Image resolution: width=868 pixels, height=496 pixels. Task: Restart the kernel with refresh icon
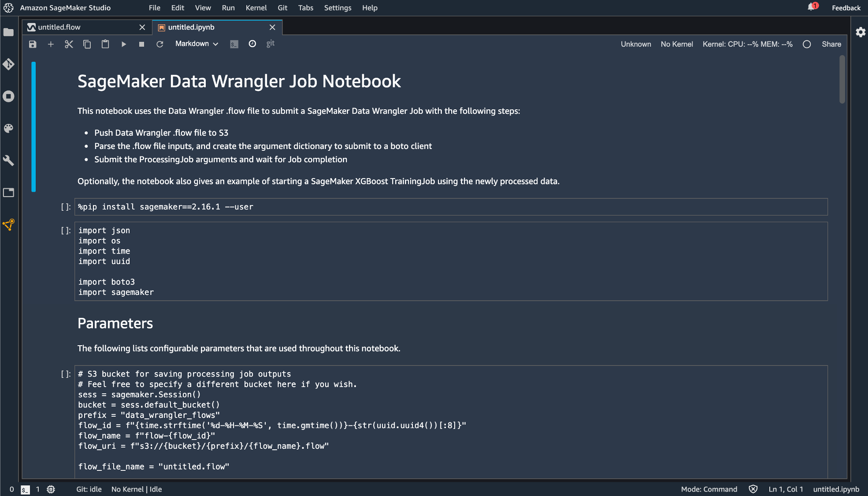click(x=160, y=44)
